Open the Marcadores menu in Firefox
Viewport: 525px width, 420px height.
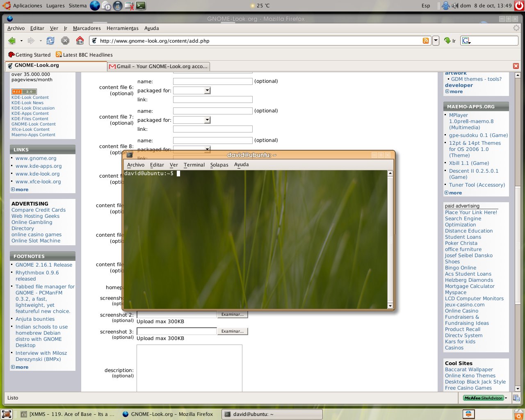(x=87, y=28)
